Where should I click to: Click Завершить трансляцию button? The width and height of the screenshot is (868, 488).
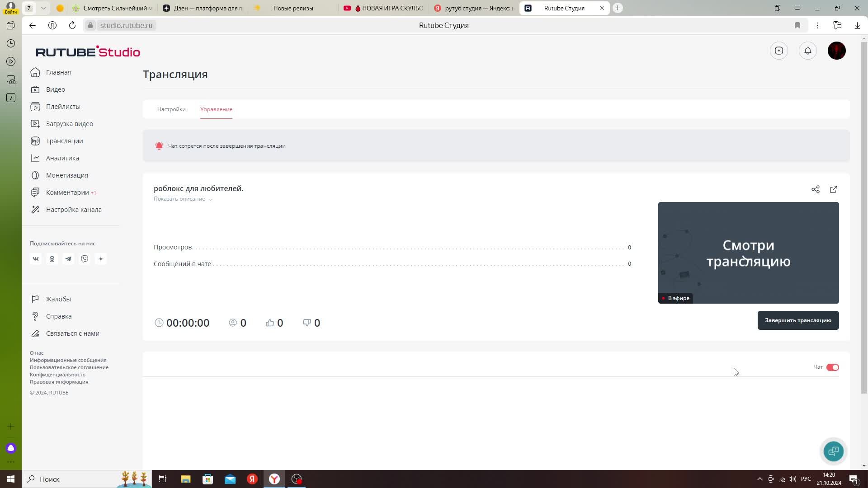[798, 320]
